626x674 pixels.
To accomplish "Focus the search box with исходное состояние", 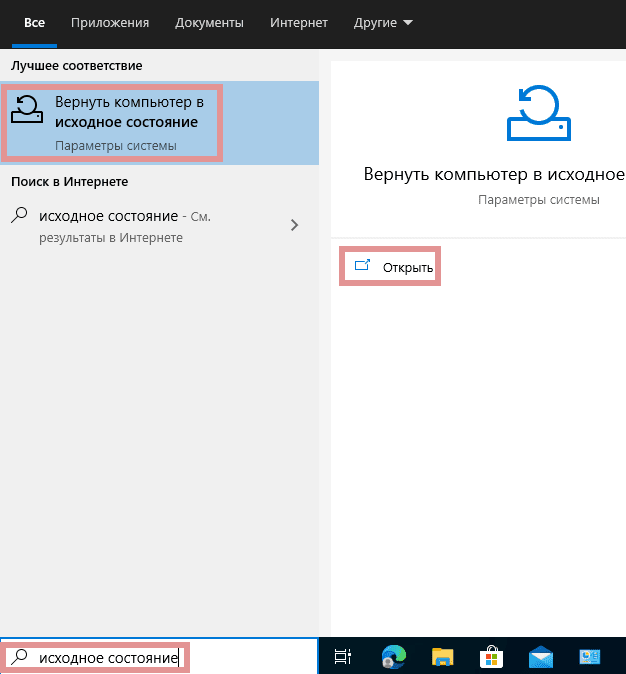I will [159, 657].
